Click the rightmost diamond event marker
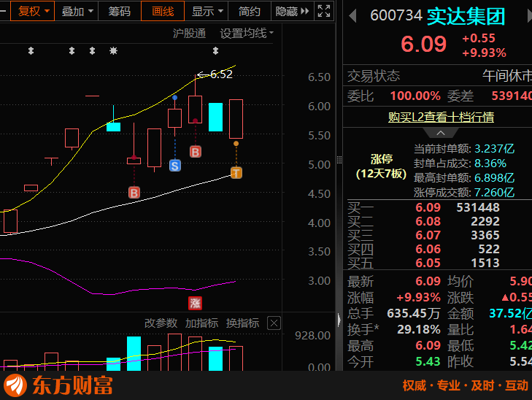Image resolution: width=532 pixels, height=400 pixels. coord(215,51)
